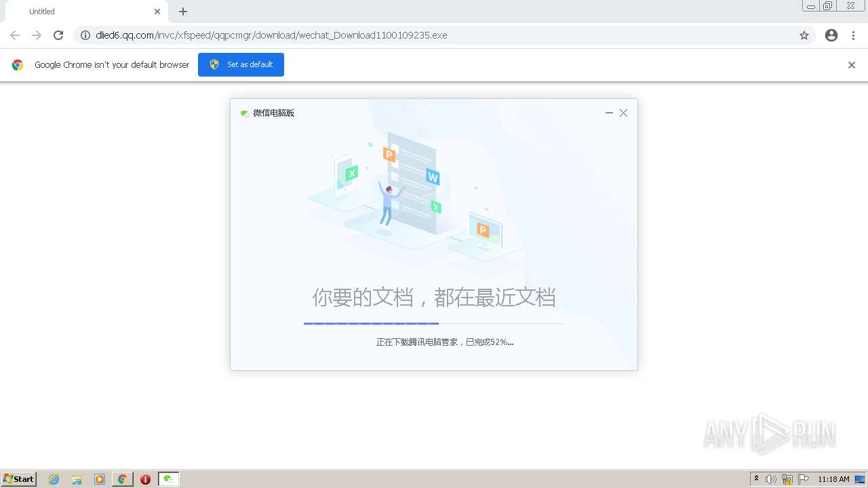Switch to the Chrome taskbar button
The width and height of the screenshot is (868, 488).
(123, 479)
